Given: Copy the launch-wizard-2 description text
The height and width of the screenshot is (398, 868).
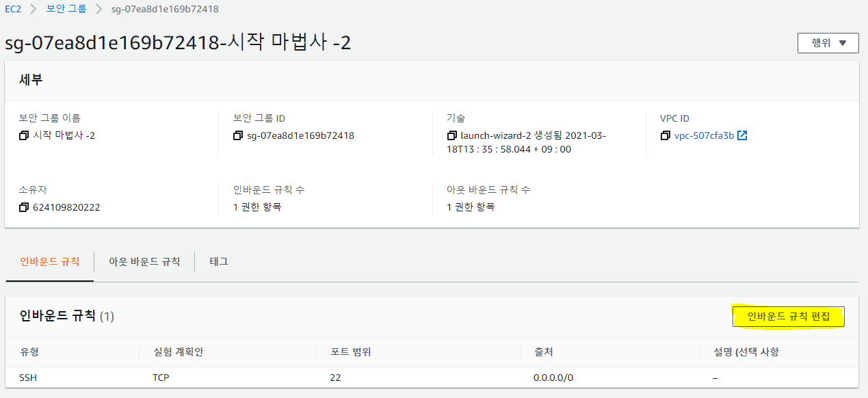Looking at the screenshot, I should [451, 135].
